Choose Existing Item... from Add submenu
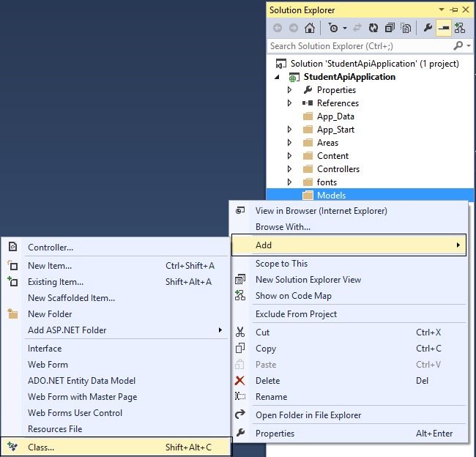This screenshot has height=457, width=476. tap(116, 282)
